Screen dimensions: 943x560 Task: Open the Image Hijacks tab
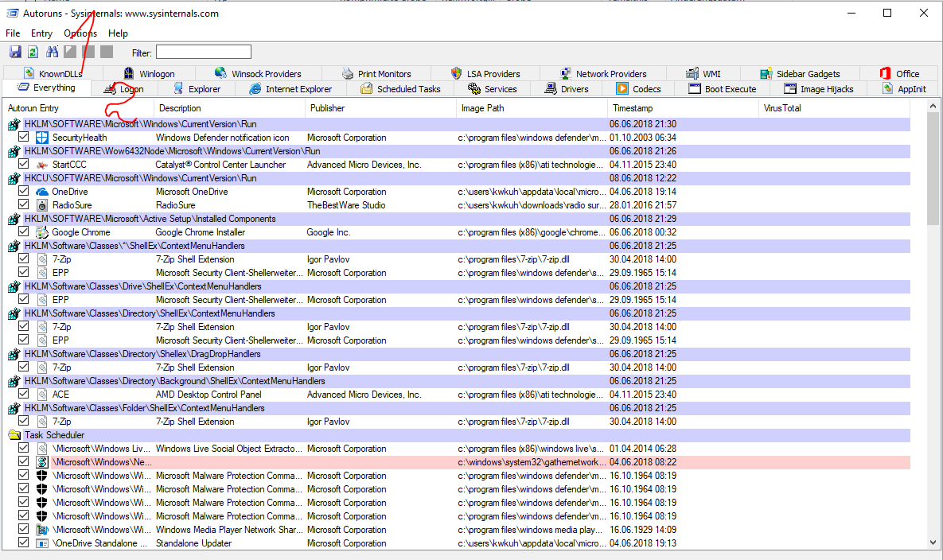(x=819, y=89)
